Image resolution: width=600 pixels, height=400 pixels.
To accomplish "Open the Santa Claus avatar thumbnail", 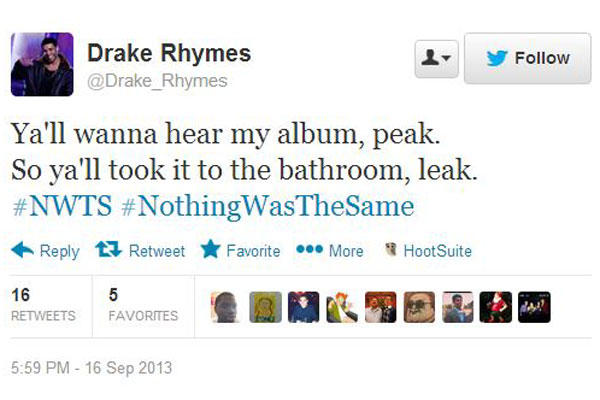I will 496,307.
